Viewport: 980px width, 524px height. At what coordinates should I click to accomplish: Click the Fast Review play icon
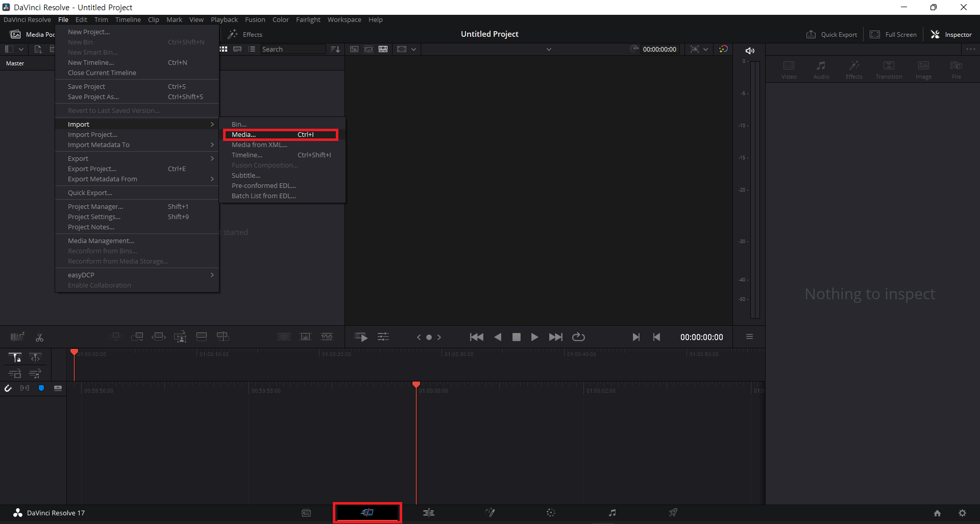(361, 337)
